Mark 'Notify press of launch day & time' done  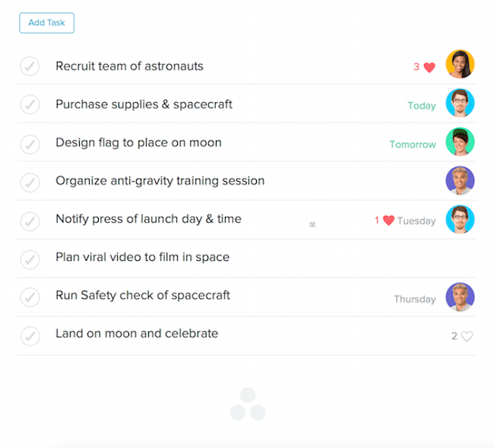click(30, 221)
